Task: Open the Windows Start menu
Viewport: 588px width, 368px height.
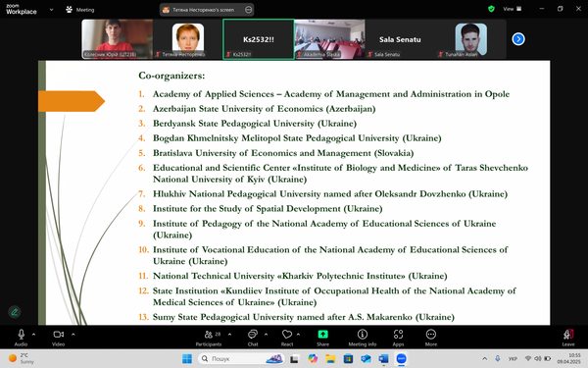Action: coord(187,358)
